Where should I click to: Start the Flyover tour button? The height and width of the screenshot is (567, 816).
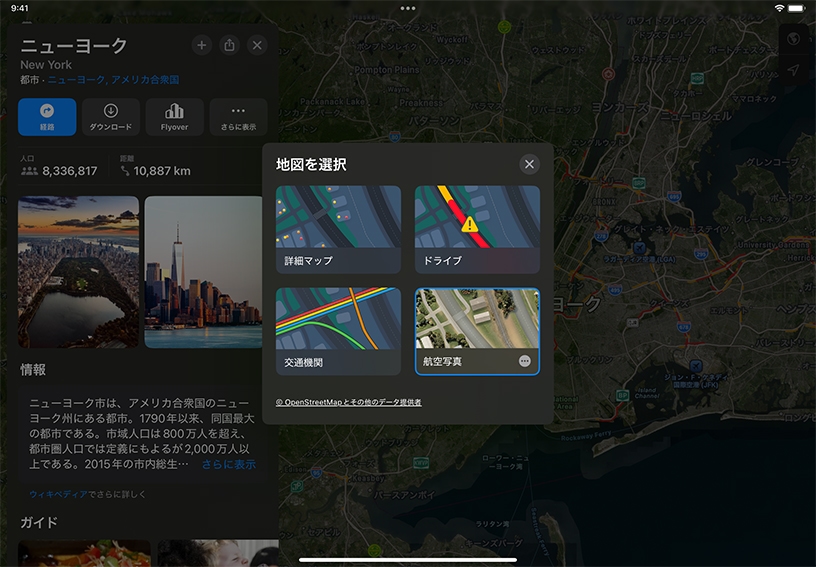(x=174, y=117)
